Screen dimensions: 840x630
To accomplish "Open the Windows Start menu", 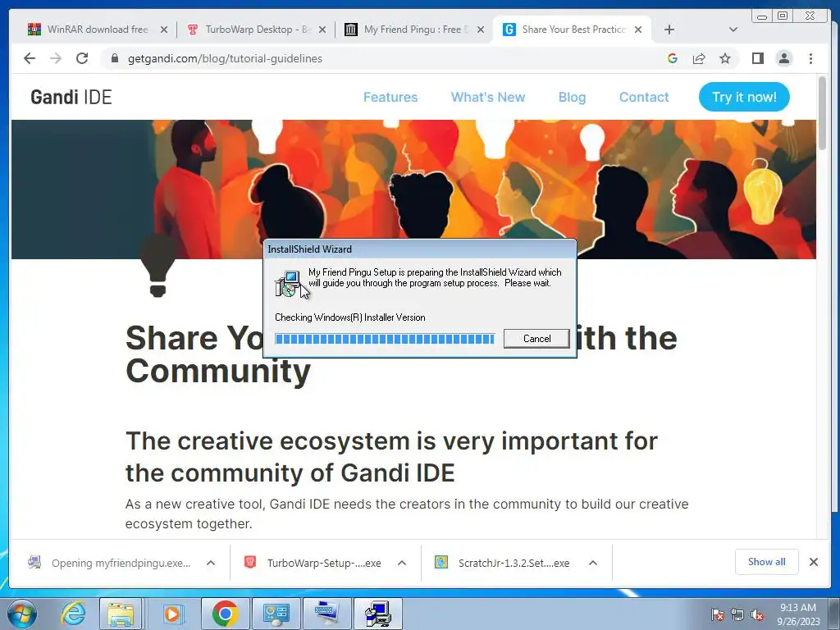I will [x=22, y=614].
